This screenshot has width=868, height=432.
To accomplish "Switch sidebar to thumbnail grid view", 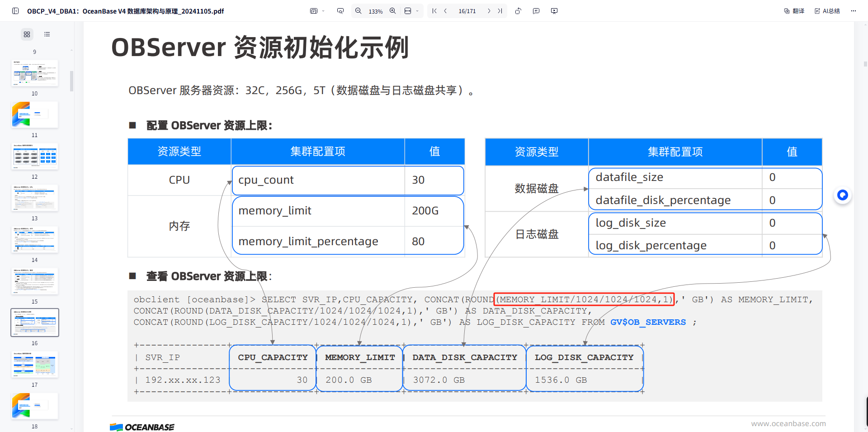I will pos(27,34).
